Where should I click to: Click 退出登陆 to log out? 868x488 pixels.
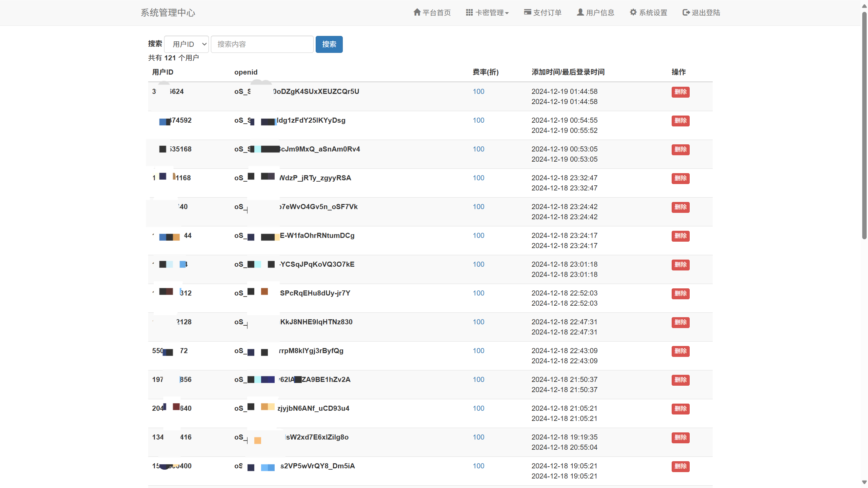(x=701, y=13)
